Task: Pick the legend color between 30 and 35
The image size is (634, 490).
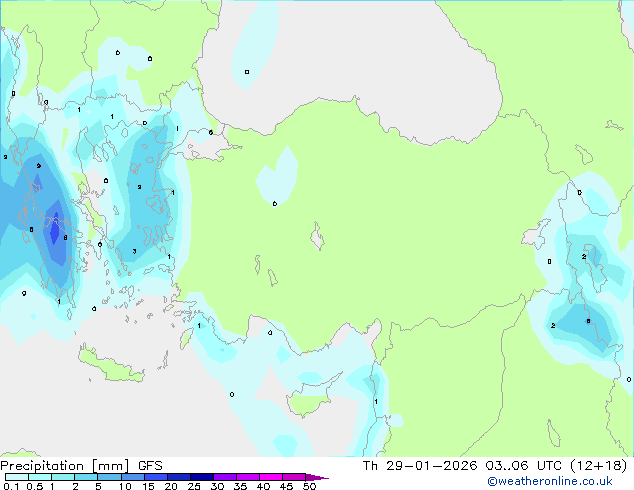Action: coord(225,477)
